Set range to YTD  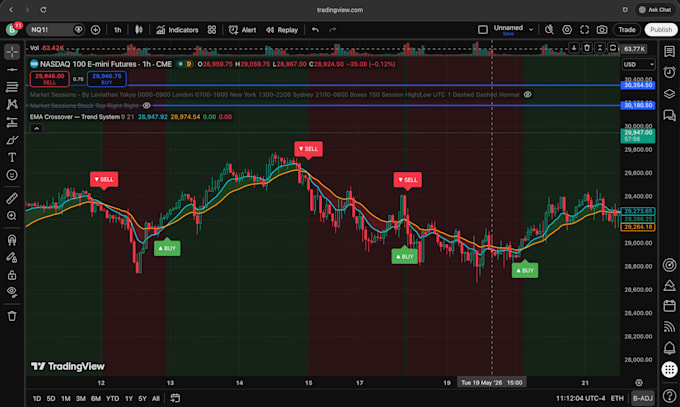tap(112, 398)
